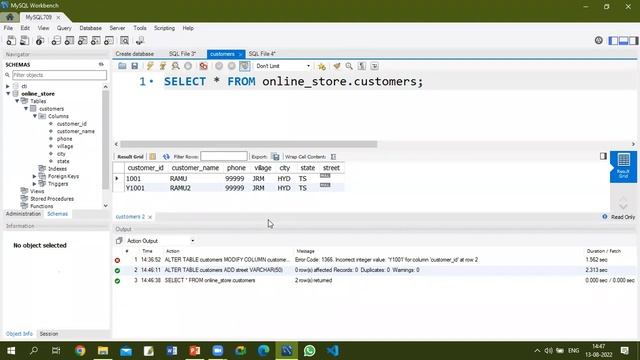Open WhatsApp from the taskbar
This screenshot has height=360, width=640.
309,351
